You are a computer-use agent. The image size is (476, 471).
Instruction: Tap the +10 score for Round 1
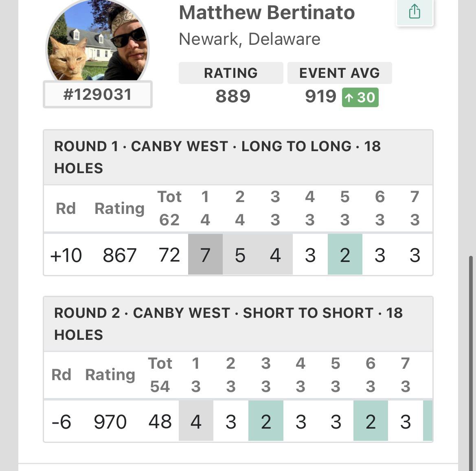66,255
